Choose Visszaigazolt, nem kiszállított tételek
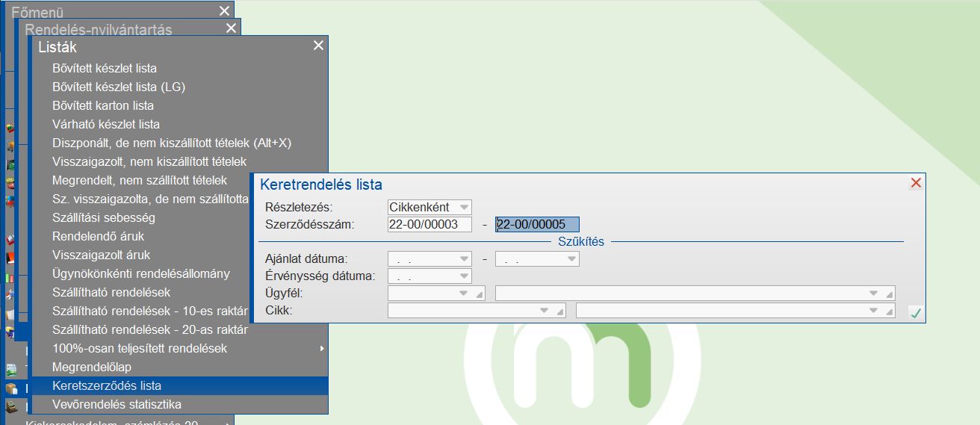Image resolution: width=980 pixels, height=425 pixels. click(x=179, y=161)
